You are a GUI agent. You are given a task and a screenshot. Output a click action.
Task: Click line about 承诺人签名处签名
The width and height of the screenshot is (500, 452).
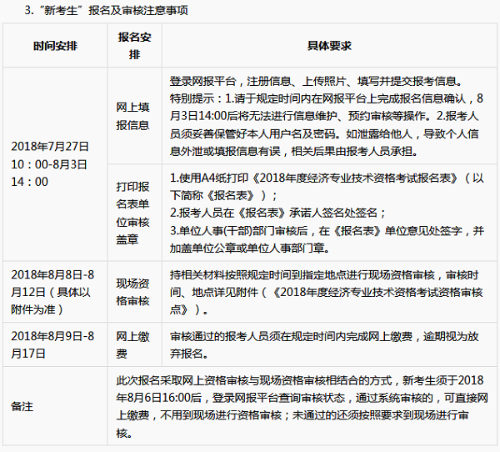[x=277, y=213]
